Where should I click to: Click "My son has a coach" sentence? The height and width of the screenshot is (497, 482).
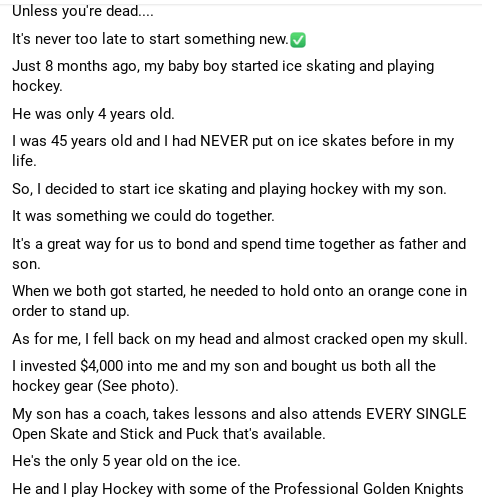point(239,424)
